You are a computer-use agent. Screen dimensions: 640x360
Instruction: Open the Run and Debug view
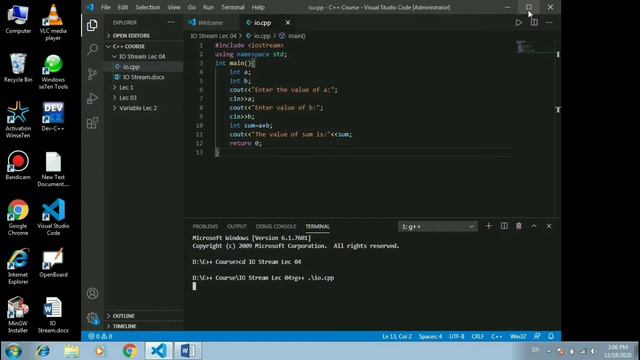[x=92, y=98]
